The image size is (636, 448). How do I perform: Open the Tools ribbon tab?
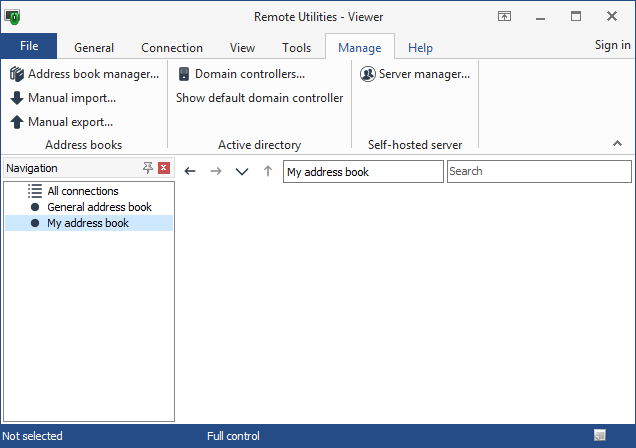(x=296, y=48)
